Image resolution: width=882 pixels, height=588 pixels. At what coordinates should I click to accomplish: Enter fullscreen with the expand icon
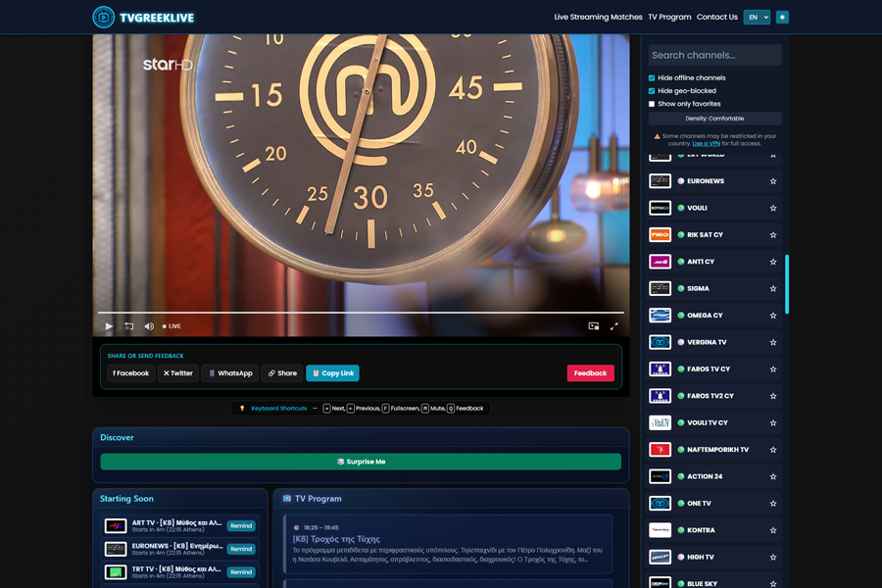tap(614, 326)
